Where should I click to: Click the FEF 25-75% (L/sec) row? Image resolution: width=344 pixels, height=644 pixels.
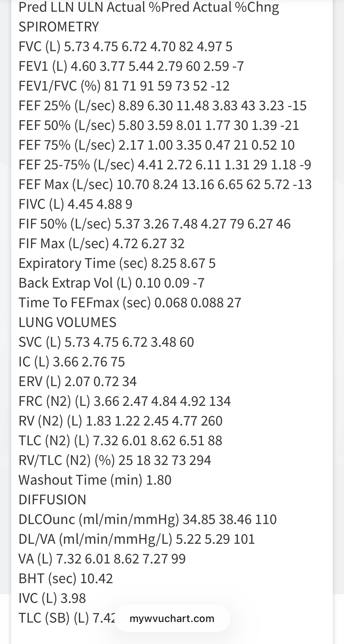(x=165, y=165)
